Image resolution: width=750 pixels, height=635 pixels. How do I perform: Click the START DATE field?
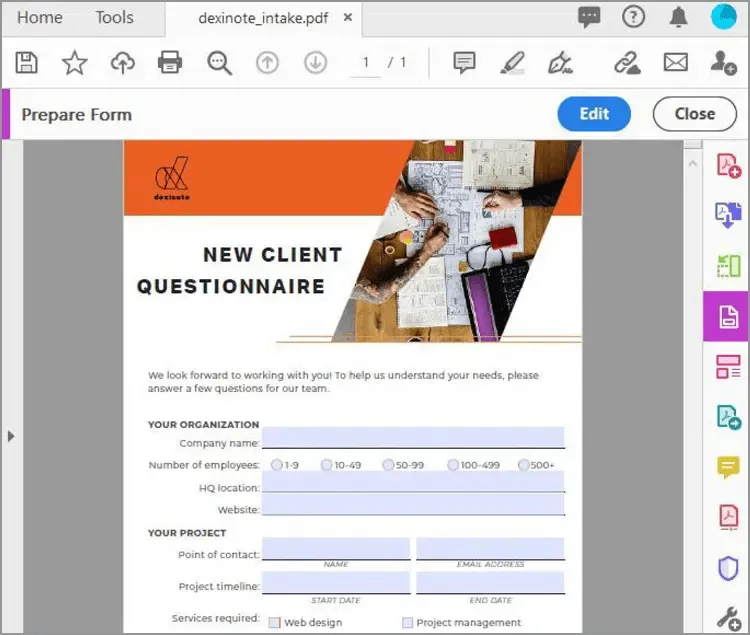[336, 582]
